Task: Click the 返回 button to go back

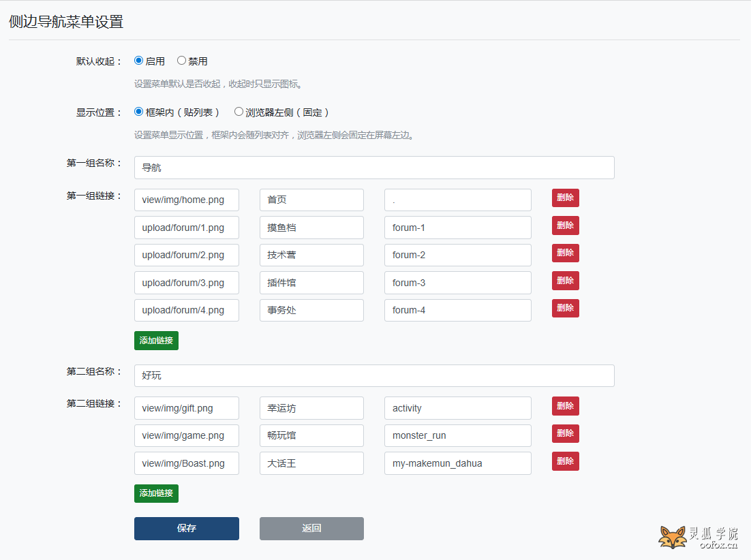Action: [x=311, y=529]
